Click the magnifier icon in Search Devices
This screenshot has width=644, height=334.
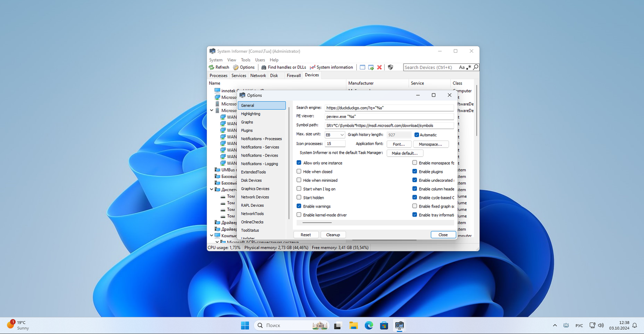tap(475, 67)
